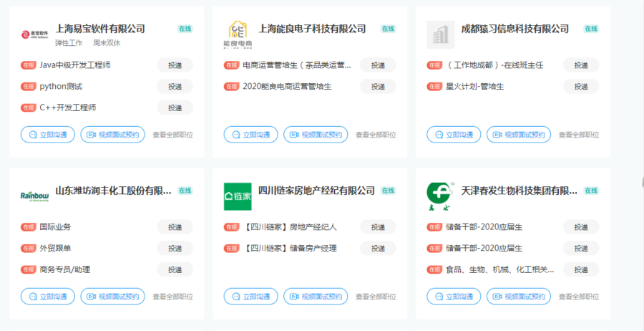644x331 pixels.
Task: Open 天津春发生物科技集团 company name link
Action: pyautogui.click(x=519, y=191)
